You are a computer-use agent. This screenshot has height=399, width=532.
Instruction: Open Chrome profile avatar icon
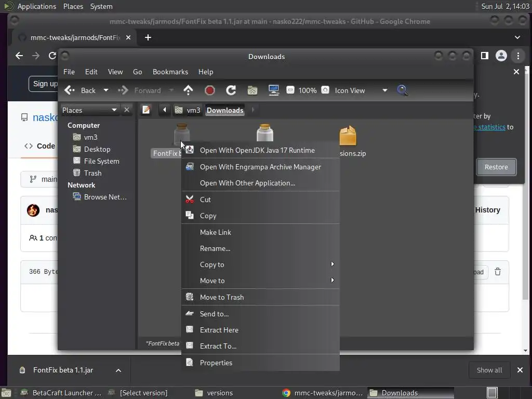[x=501, y=56]
